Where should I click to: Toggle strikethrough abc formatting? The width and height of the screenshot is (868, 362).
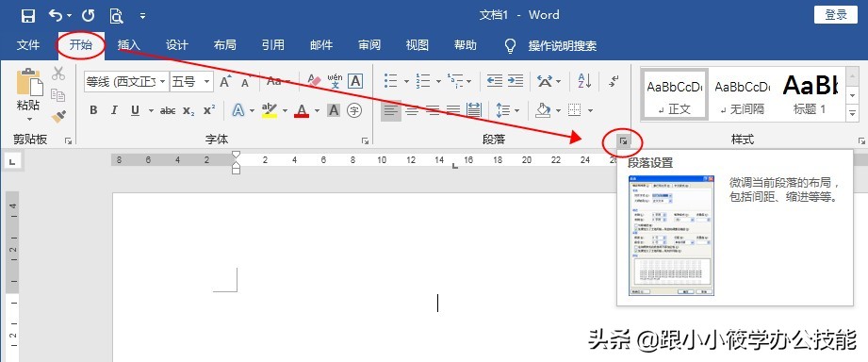[168, 110]
